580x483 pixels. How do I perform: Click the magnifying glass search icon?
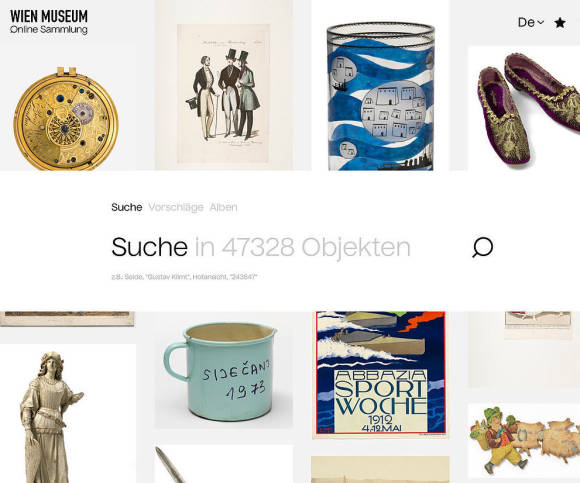point(482,247)
